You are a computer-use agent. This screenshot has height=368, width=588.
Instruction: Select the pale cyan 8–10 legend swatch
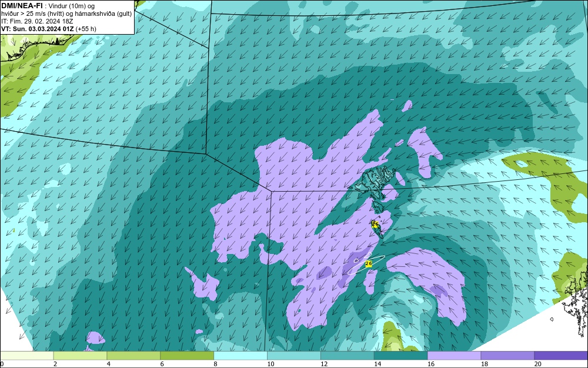(x=240, y=356)
